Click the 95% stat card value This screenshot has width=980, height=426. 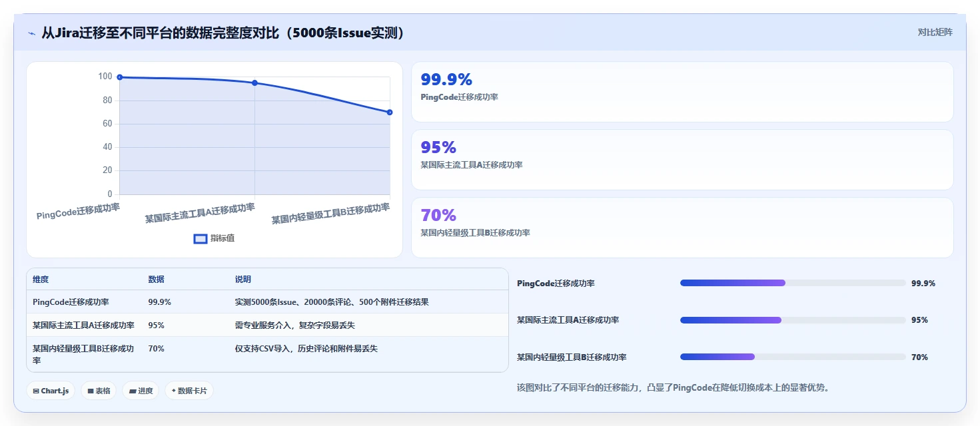click(438, 147)
